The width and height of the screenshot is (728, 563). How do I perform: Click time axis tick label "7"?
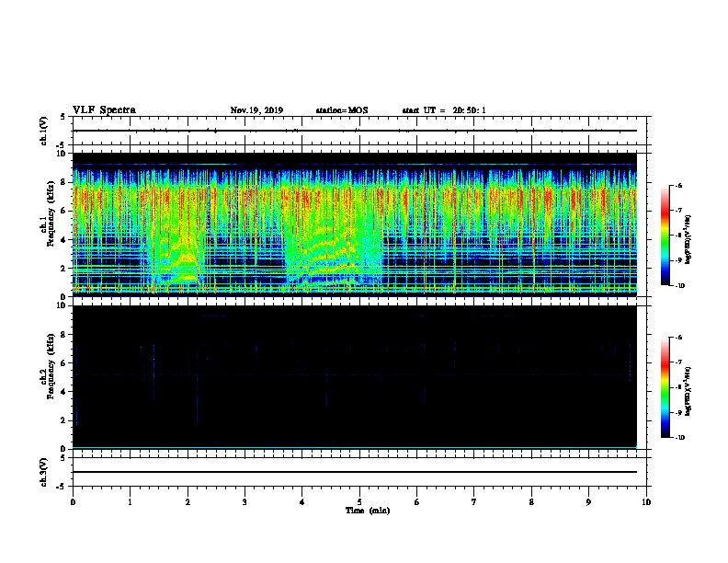[x=474, y=501]
